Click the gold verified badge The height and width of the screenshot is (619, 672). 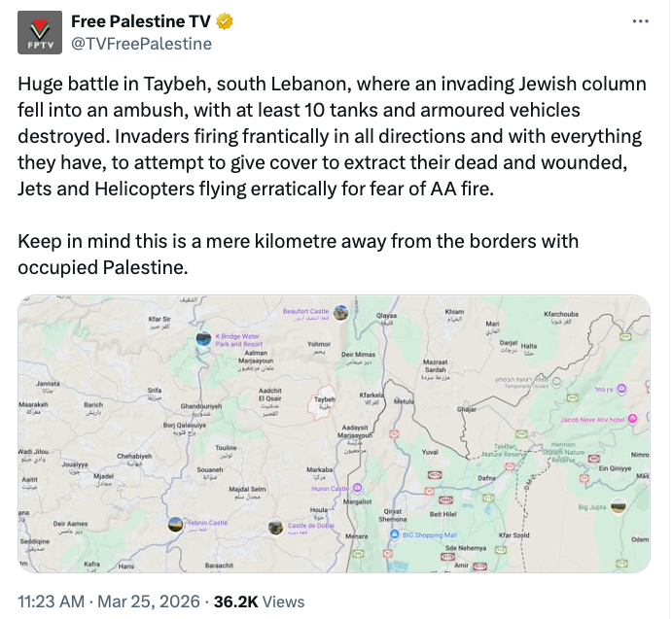coord(224,22)
